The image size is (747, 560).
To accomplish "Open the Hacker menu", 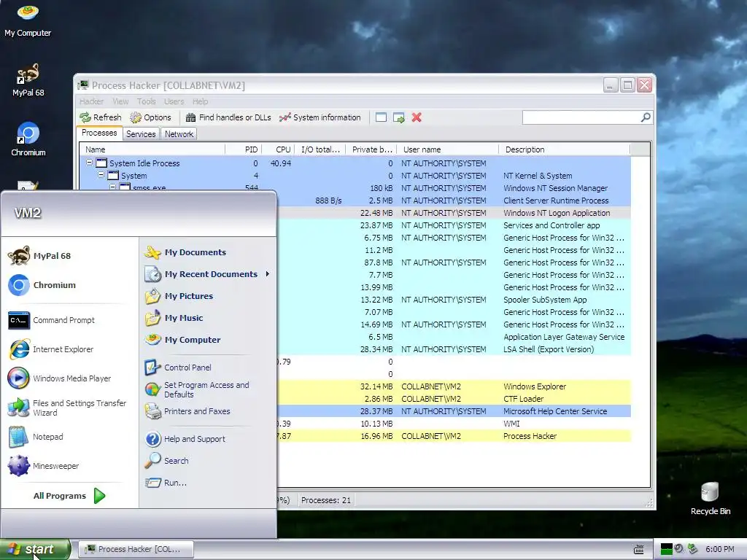I will (x=91, y=101).
